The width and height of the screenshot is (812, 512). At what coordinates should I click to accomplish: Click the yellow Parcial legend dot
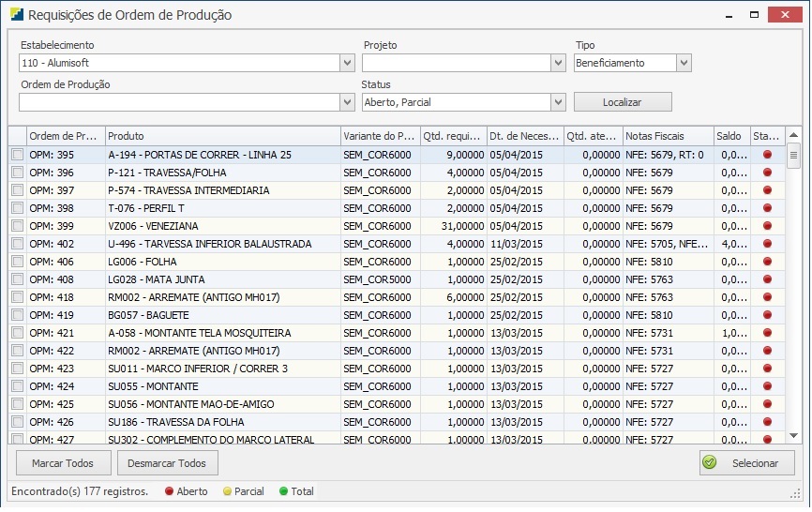coord(227,491)
